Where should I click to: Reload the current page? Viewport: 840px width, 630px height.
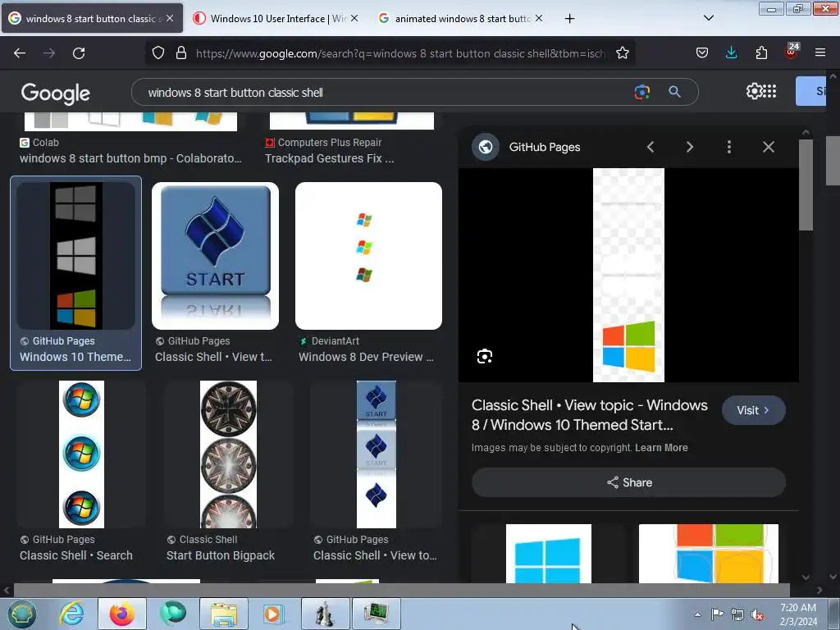[79, 53]
